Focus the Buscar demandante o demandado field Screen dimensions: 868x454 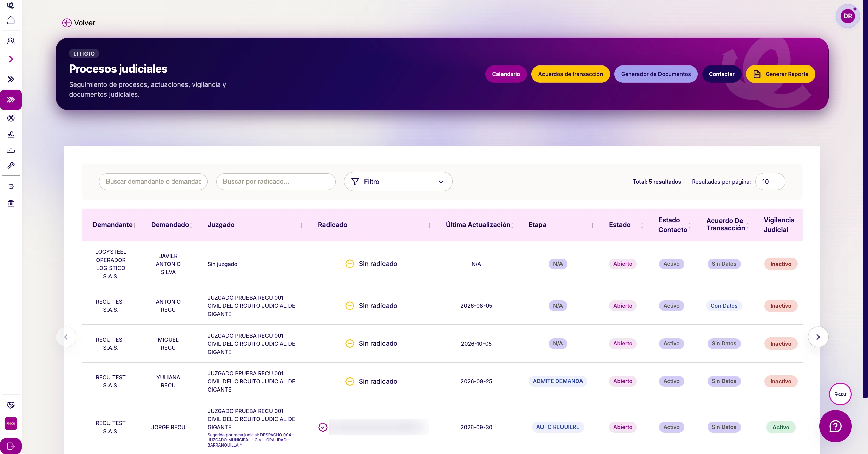153,182
